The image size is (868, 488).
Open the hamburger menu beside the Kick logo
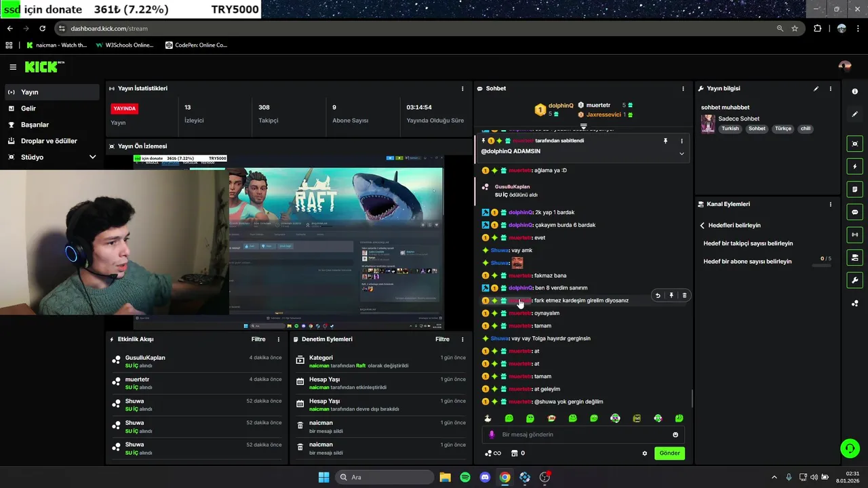[13, 67]
